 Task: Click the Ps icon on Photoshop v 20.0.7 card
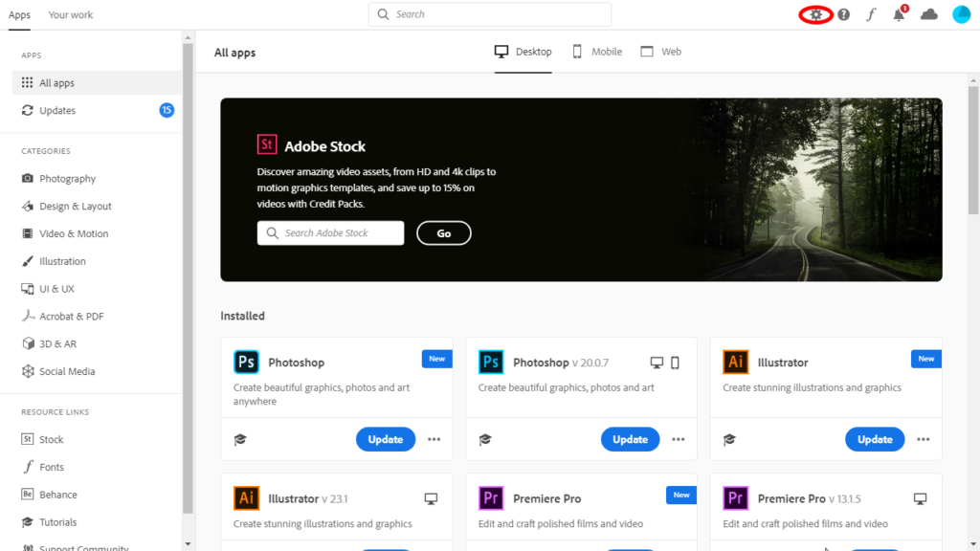tap(491, 362)
